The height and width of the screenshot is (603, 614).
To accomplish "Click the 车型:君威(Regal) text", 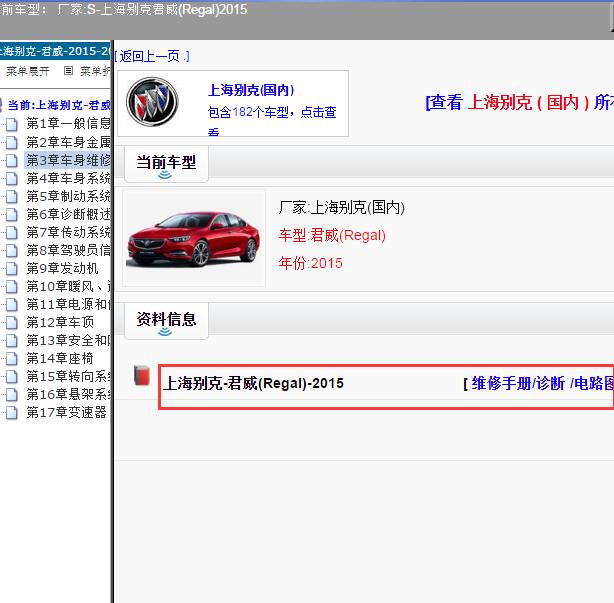I will [x=332, y=236].
